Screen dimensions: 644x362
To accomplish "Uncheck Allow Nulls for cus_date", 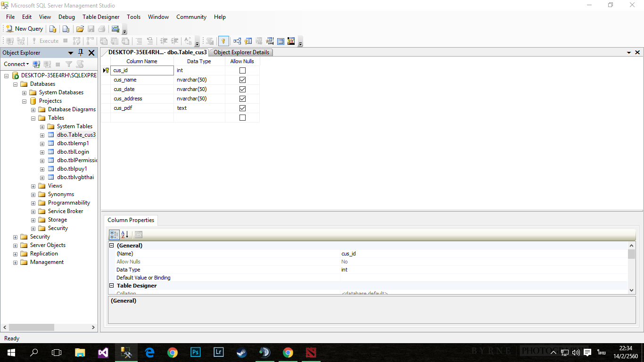I will click(x=242, y=90).
